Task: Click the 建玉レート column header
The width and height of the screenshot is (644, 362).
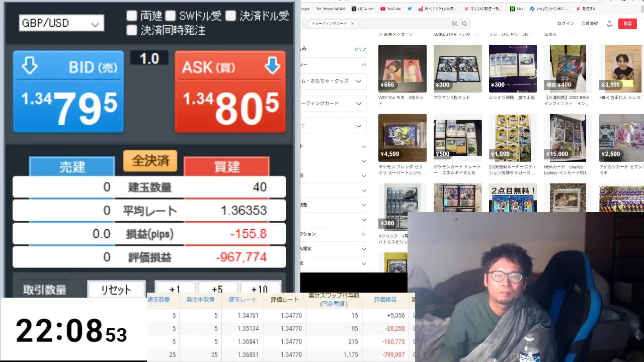Action: point(242,300)
